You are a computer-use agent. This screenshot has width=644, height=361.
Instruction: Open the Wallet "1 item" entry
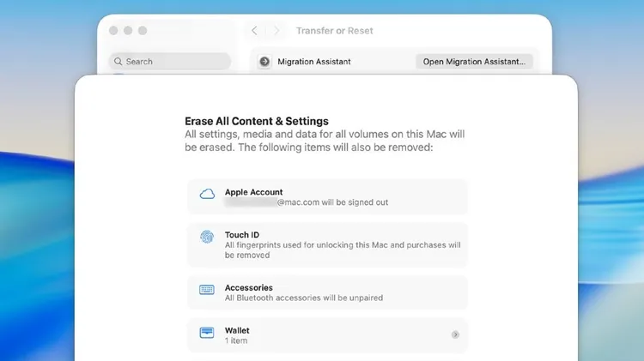pyautogui.click(x=237, y=341)
